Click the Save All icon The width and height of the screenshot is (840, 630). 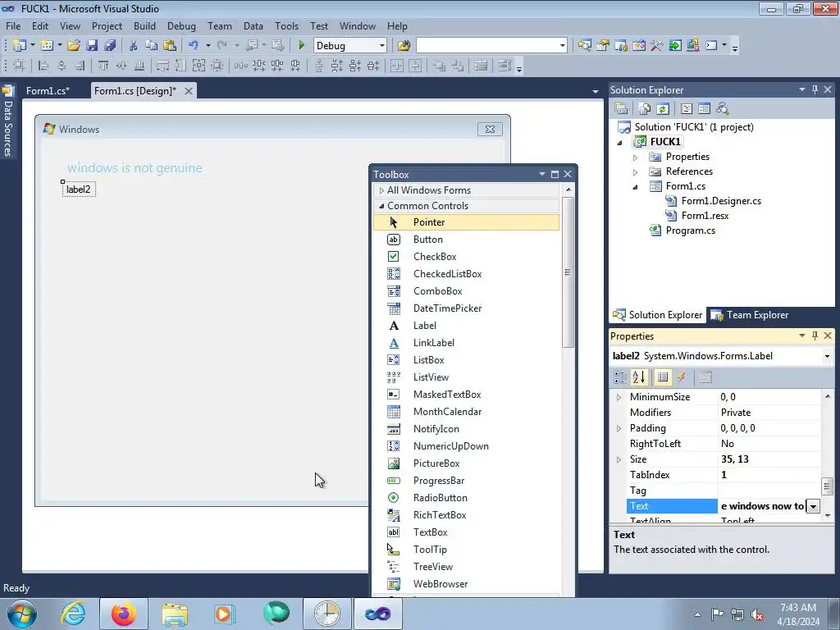tap(110, 46)
